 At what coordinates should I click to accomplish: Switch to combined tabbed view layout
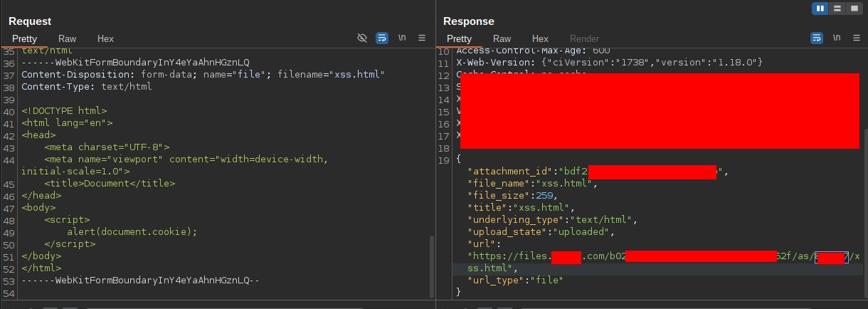tap(854, 9)
